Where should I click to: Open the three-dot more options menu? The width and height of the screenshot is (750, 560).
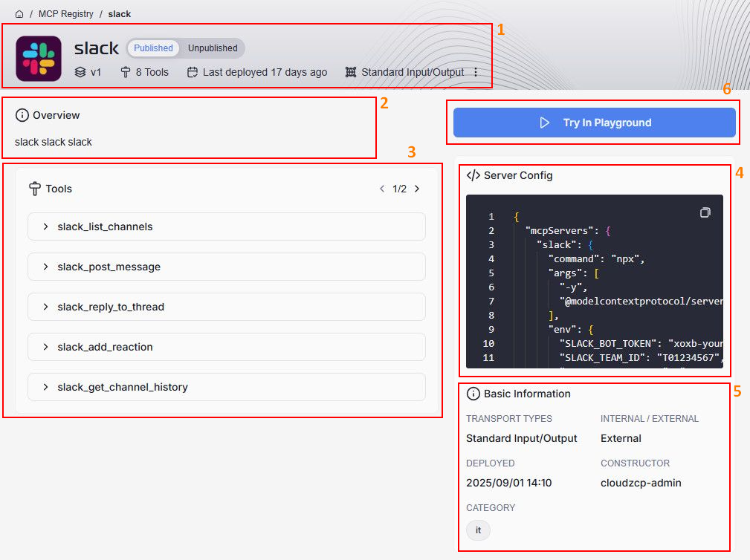(476, 72)
